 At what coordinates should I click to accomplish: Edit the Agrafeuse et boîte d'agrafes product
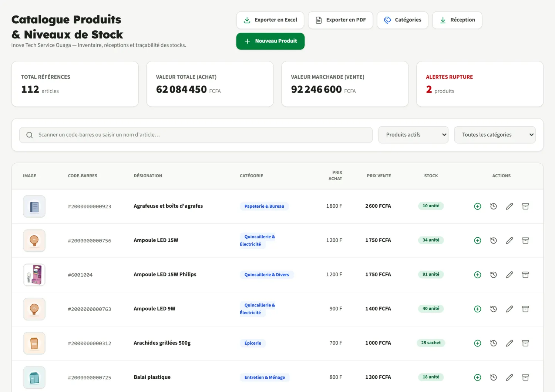pos(509,206)
